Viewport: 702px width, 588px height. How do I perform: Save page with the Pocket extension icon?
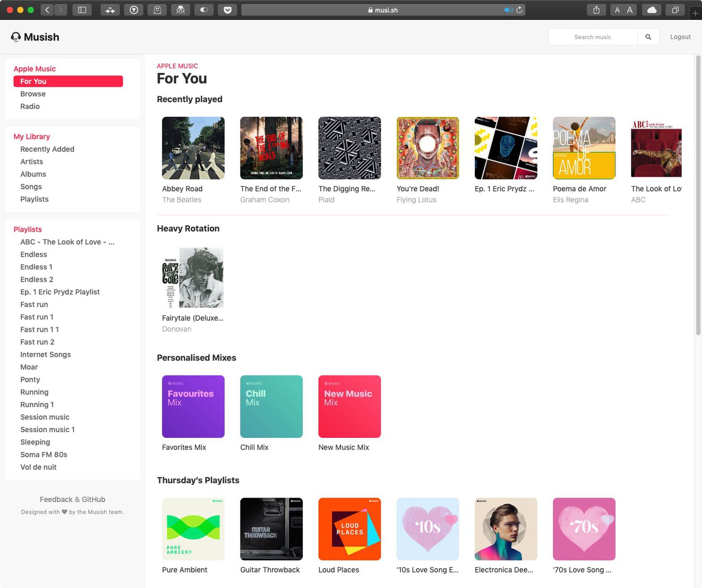[227, 10]
